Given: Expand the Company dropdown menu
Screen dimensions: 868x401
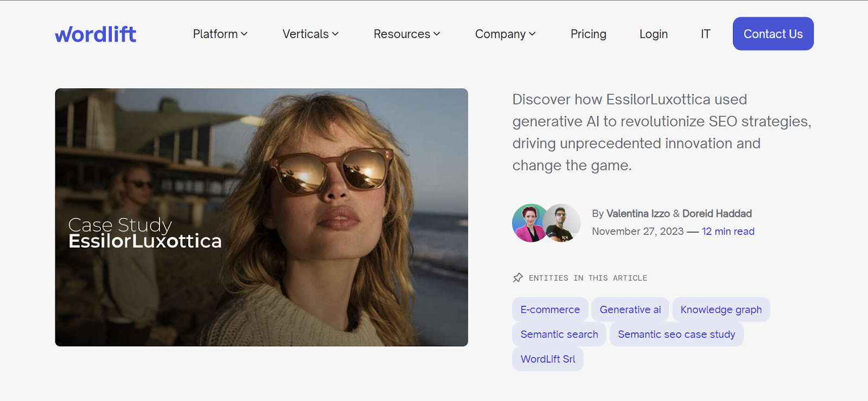Looking at the screenshot, I should click(x=505, y=34).
